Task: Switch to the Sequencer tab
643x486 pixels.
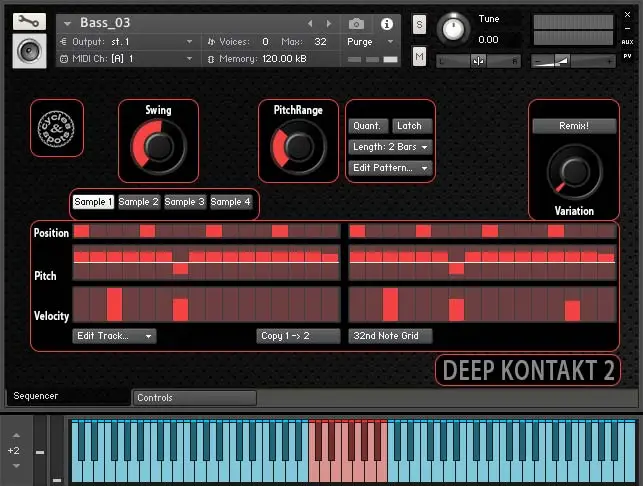Action: pyautogui.click(x=67, y=396)
